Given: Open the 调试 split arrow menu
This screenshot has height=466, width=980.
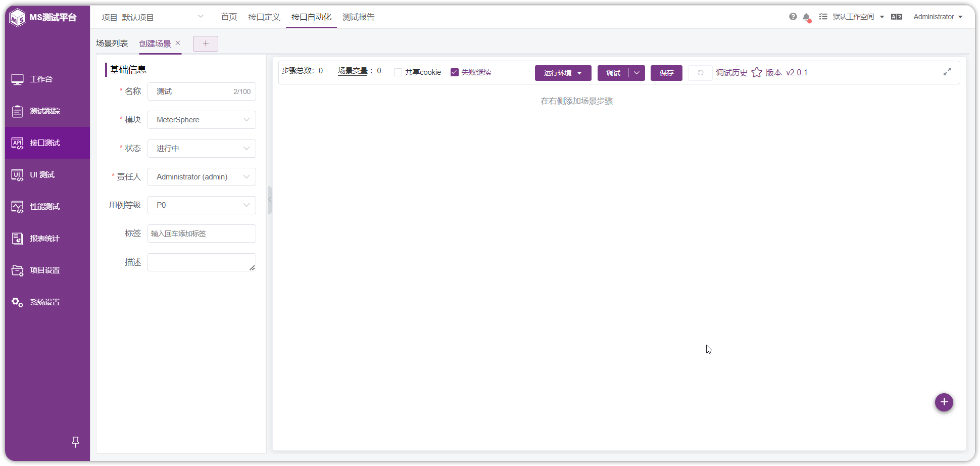Looking at the screenshot, I should 637,73.
